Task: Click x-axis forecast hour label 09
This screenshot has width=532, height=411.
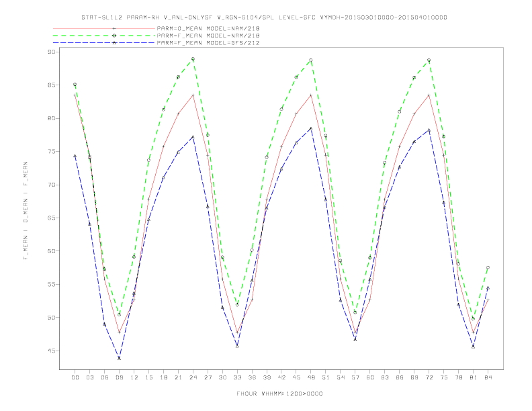Action: pos(119,377)
